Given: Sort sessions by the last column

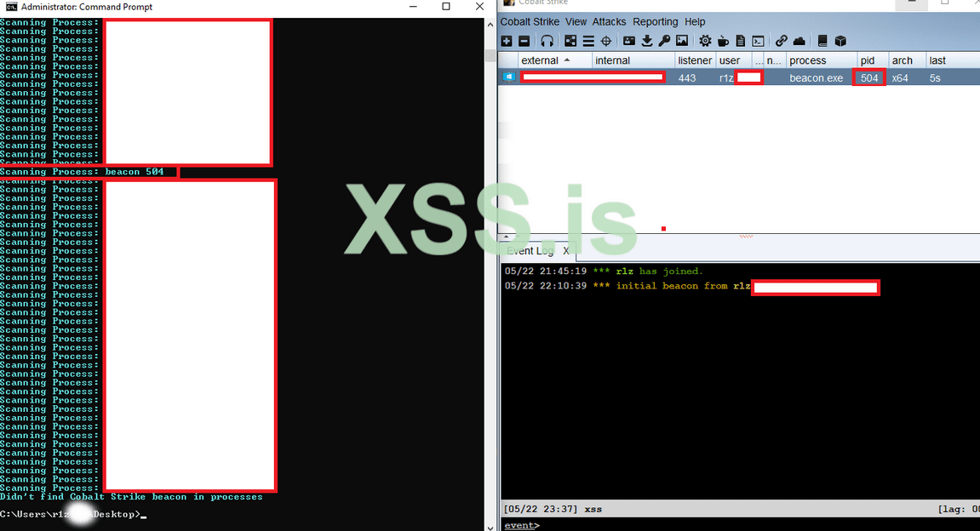Looking at the screenshot, I should [953, 60].
